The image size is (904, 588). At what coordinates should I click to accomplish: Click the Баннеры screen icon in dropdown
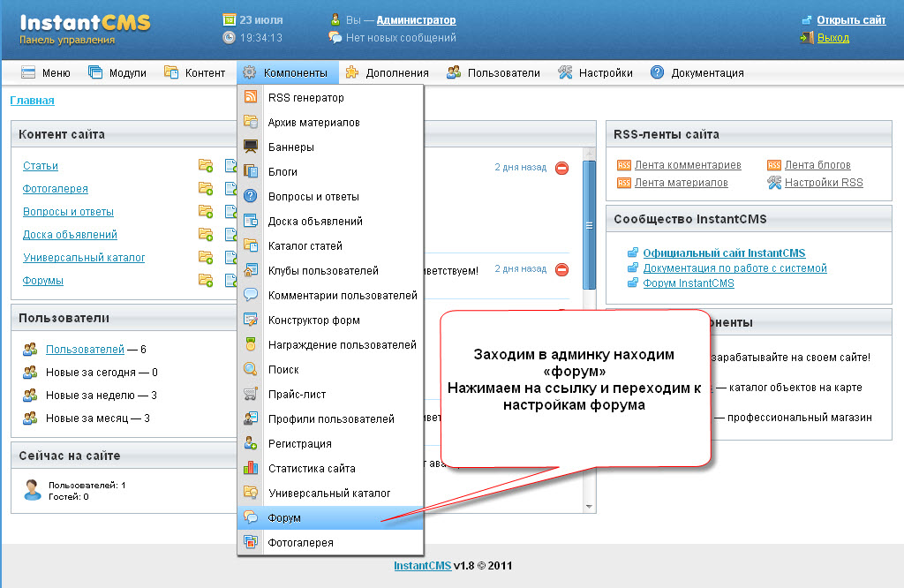click(250, 147)
